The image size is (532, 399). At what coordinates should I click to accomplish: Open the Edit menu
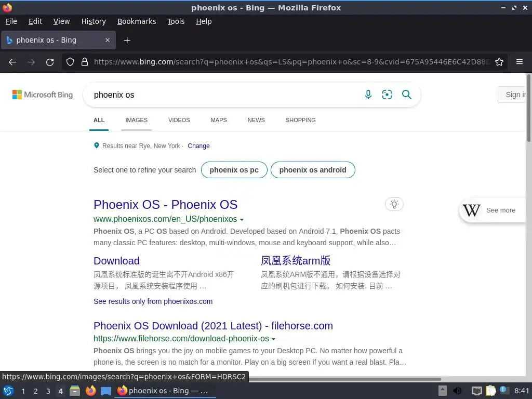pos(35,21)
